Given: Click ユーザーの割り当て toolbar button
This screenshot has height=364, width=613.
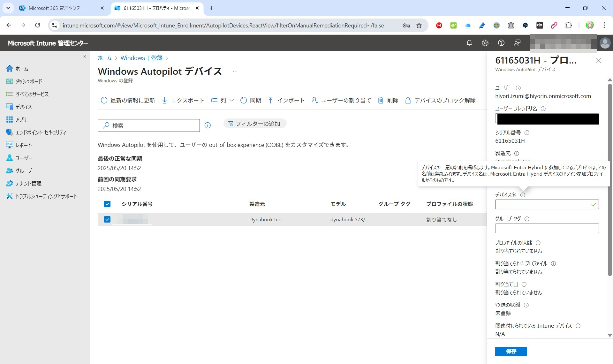Looking at the screenshot, I should point(341,100).
